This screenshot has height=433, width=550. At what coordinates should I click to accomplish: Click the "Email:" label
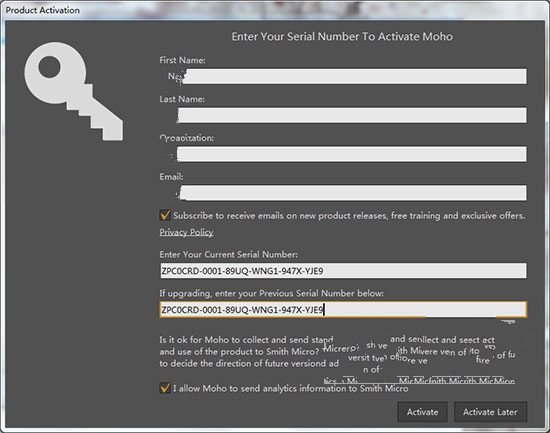[171, 176]
